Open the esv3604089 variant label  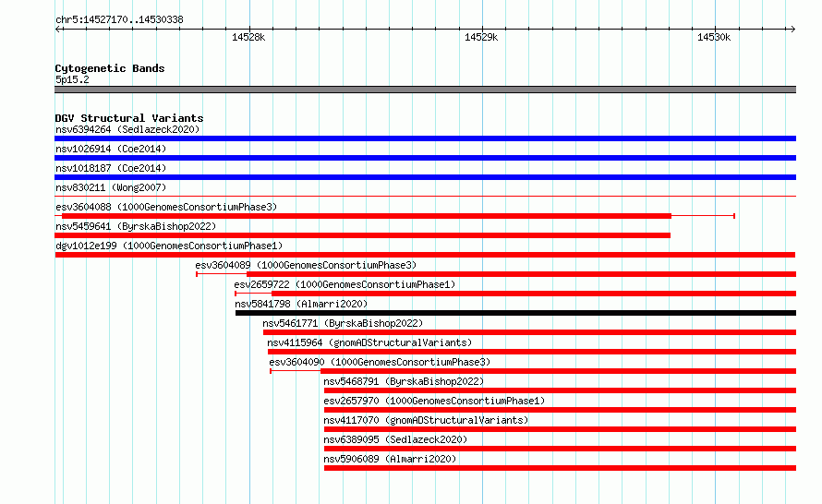pyautogui.click(x=306, y=265)
